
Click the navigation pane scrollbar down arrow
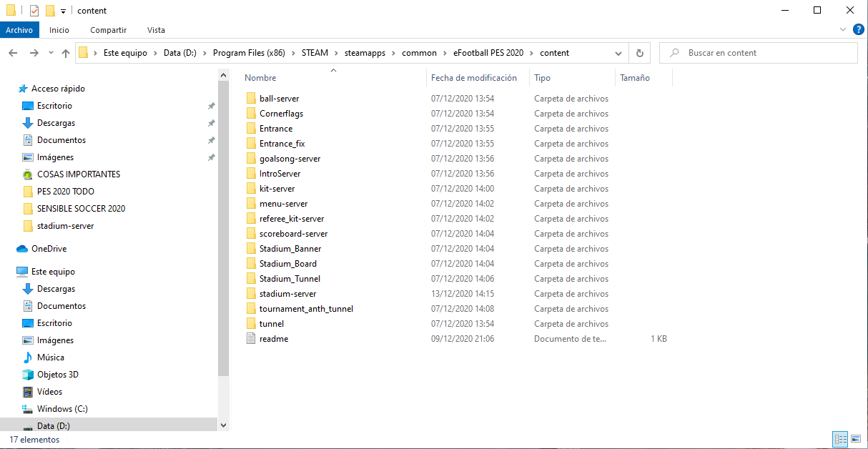coord(223,425)
